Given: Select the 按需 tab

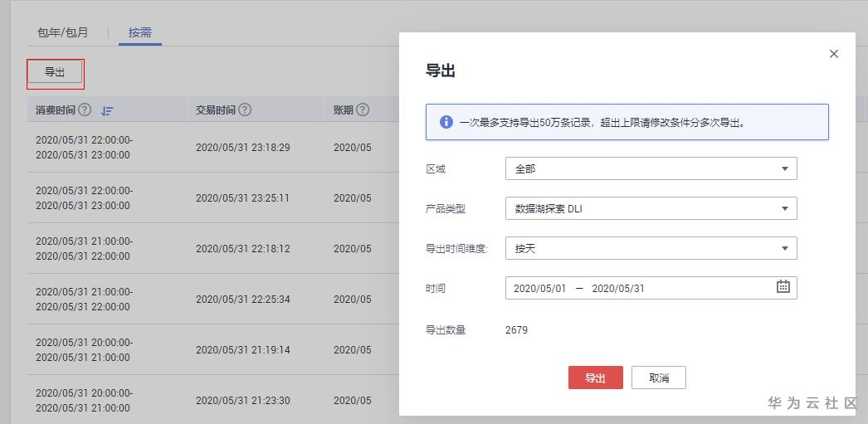Looking at the screenshot, I should pos(139,33).
